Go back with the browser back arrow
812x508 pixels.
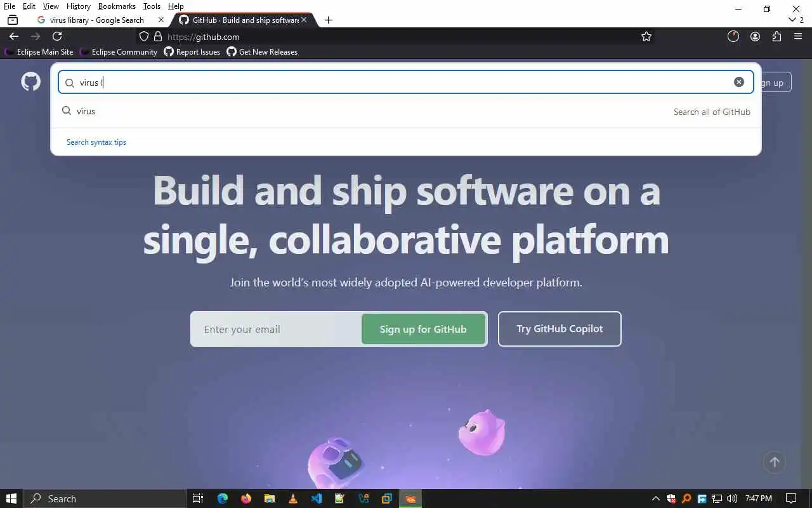click(14, 36)
